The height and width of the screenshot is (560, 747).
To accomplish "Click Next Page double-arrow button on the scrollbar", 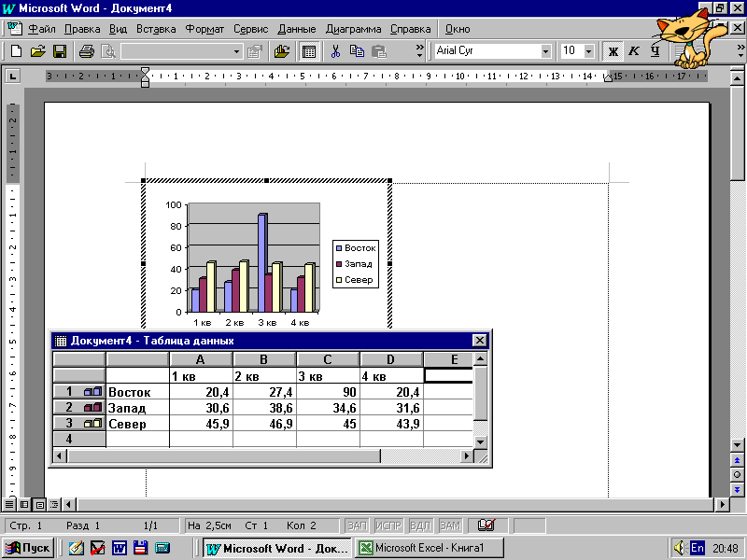I will click(x=737, y=489).
